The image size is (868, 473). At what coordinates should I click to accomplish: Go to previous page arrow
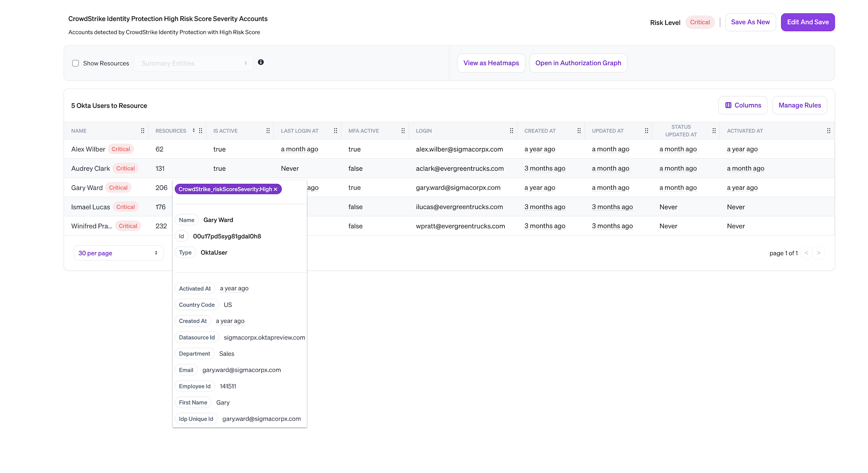click(x=806, y=253)
